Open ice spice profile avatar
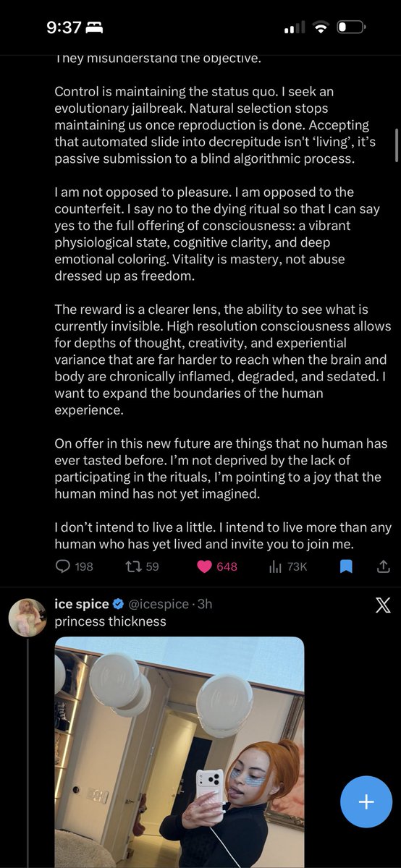The height and width of the screenshot is (868, 401). click(28, 618)
